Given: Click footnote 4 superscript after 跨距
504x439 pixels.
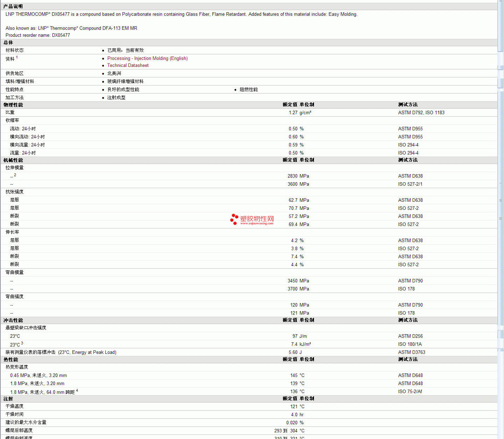Looking at the screenshot, I should [x=77, y=390].
